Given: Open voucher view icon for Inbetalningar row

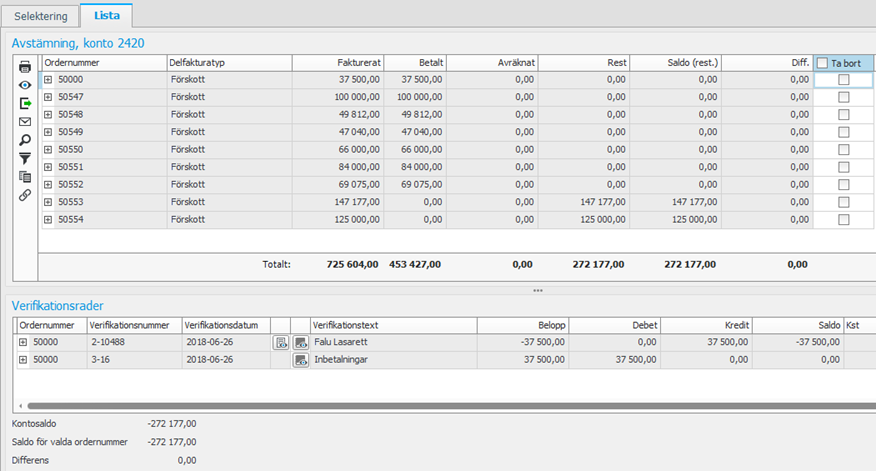Looking at the screenshot, I should (x=300, y=360).
